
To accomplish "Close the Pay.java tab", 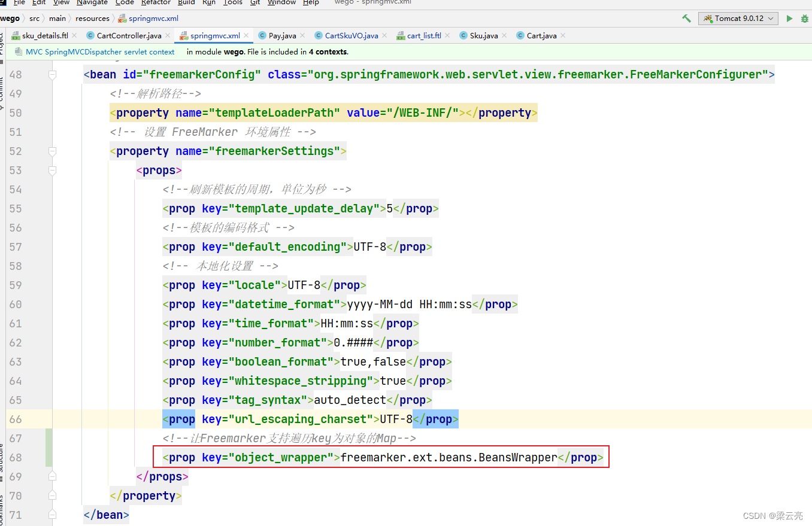I will click(302, 36).
